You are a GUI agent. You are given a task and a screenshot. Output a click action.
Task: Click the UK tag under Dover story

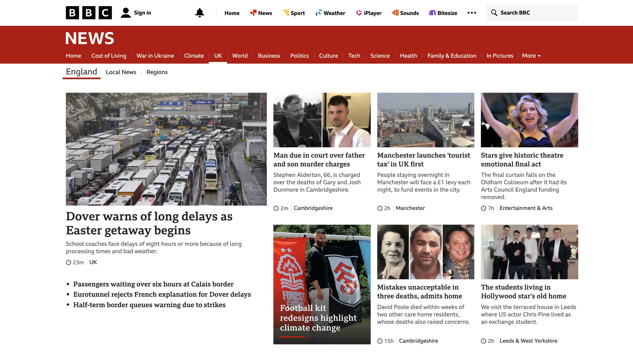(x=93, y=262)
